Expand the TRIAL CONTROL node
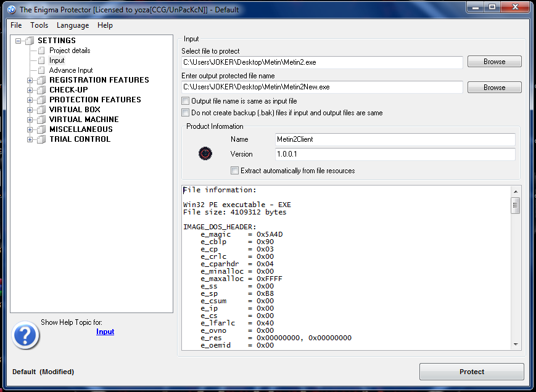The image size is (536, 392). pyautogui.click(x=30, y=139)
